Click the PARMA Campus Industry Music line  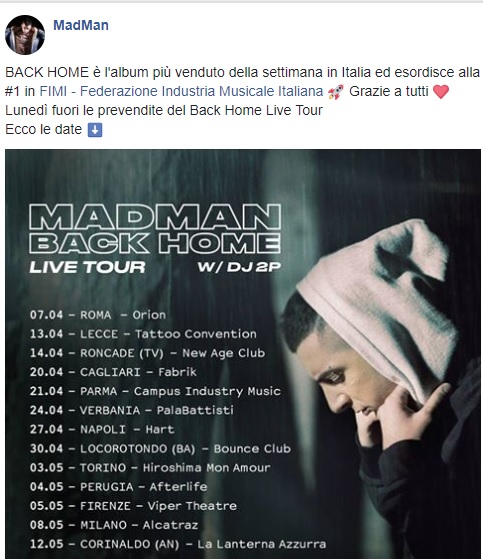click(x=155, y=391)
